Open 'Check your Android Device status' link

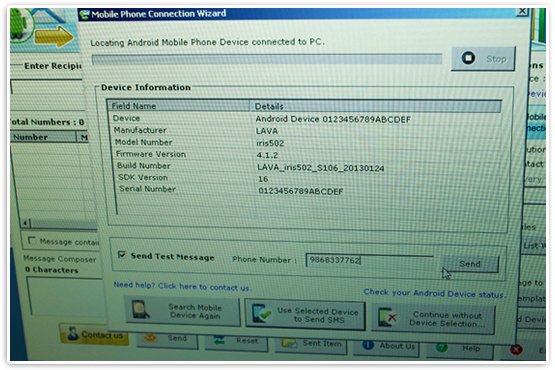435,293
